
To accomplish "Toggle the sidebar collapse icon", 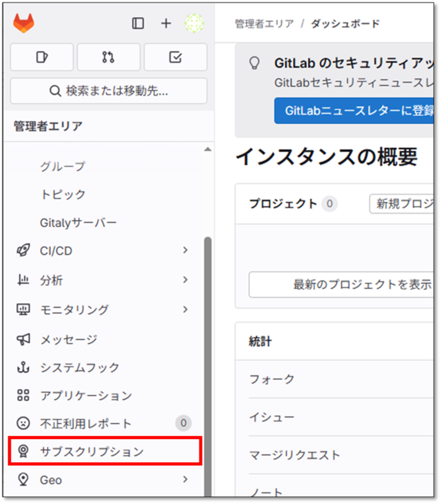I will [138, 23].
